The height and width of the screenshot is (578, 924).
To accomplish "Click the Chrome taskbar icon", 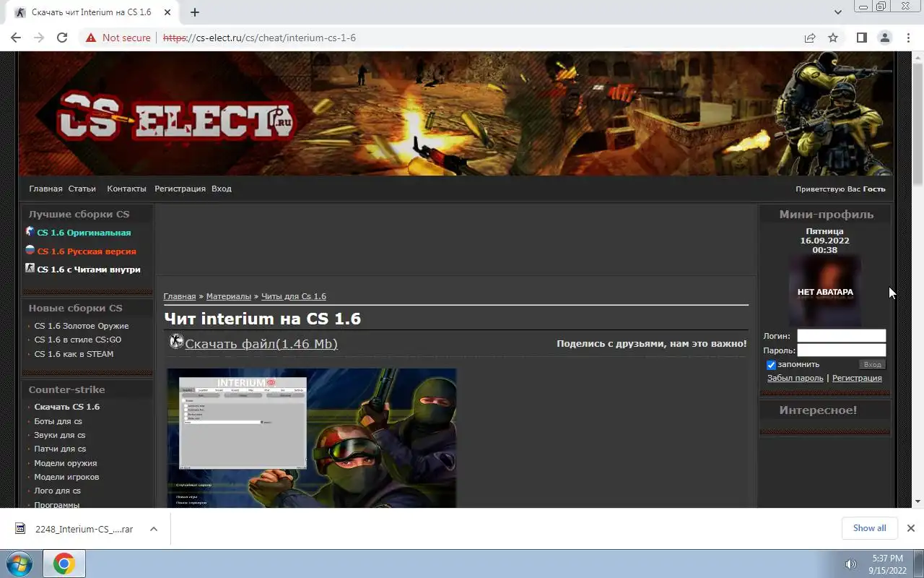I will (64, 564).
